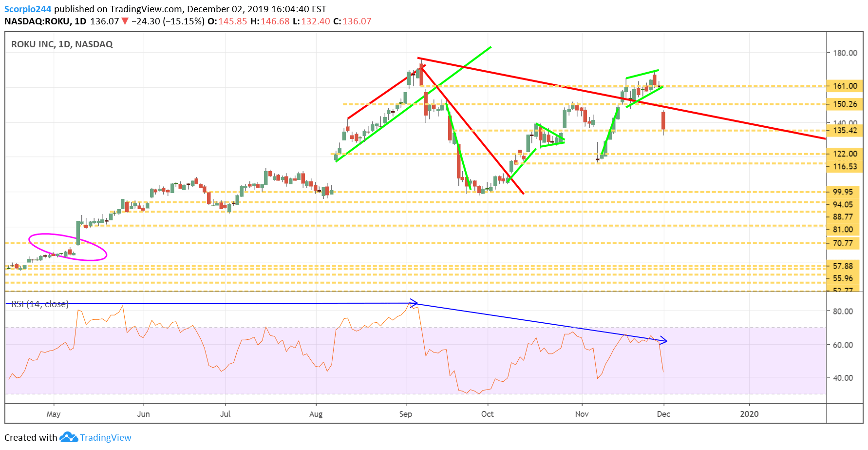Select the 81.00 price level label
Image resolution: width=868 pixels, height=450 pixels.
pos(843,229)
